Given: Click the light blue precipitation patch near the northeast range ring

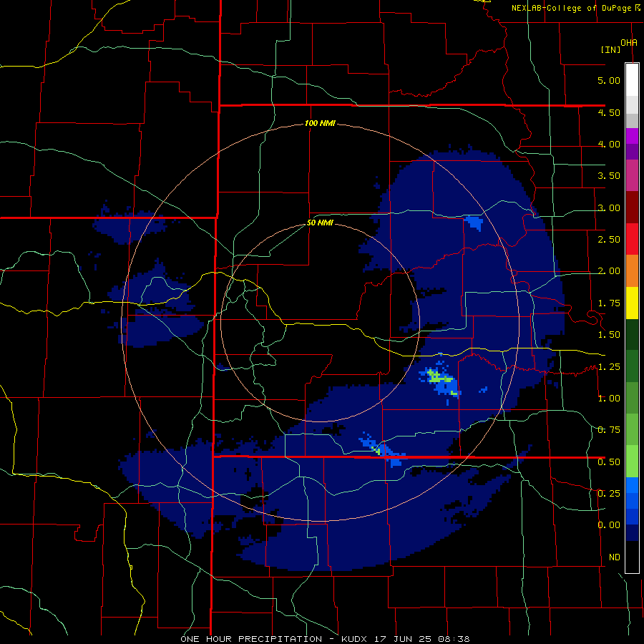Looking at the screenshot, I should (x=474, y=223).
